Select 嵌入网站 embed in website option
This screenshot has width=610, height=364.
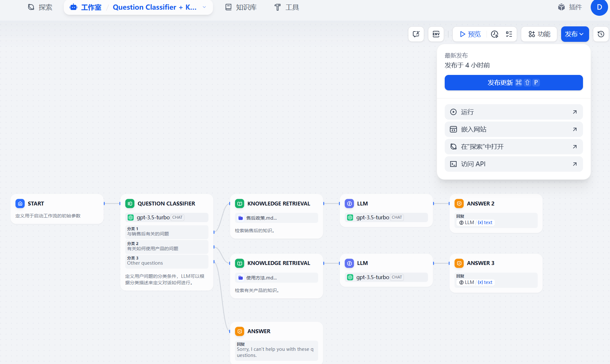click(x=514, y=129)
